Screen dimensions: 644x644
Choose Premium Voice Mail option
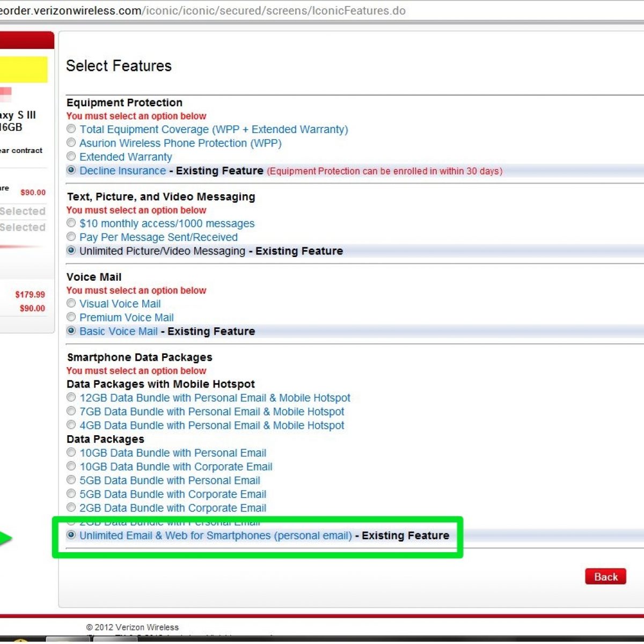tap(71, 317)
